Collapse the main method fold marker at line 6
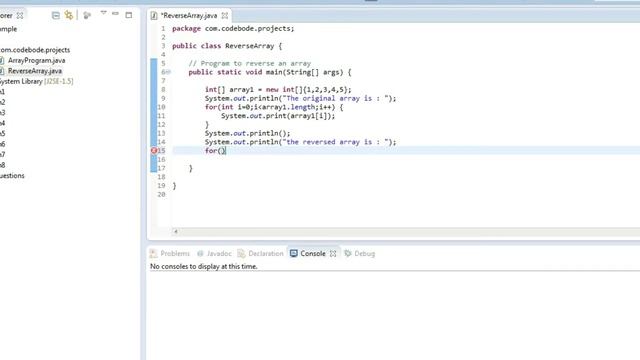640x360 pixels. (x=168, y=72)
